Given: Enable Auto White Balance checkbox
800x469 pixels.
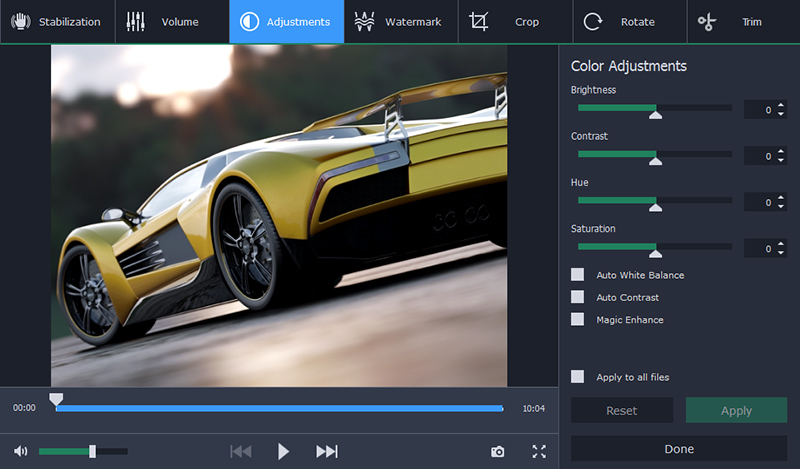Looking at the screenshot, I should [x=577, y=274].
